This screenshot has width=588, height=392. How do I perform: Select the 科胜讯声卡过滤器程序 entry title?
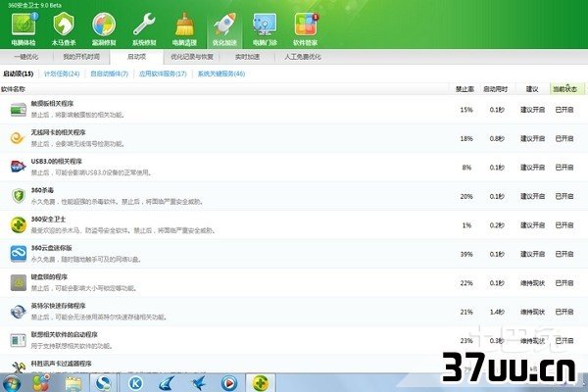[61, 364]
